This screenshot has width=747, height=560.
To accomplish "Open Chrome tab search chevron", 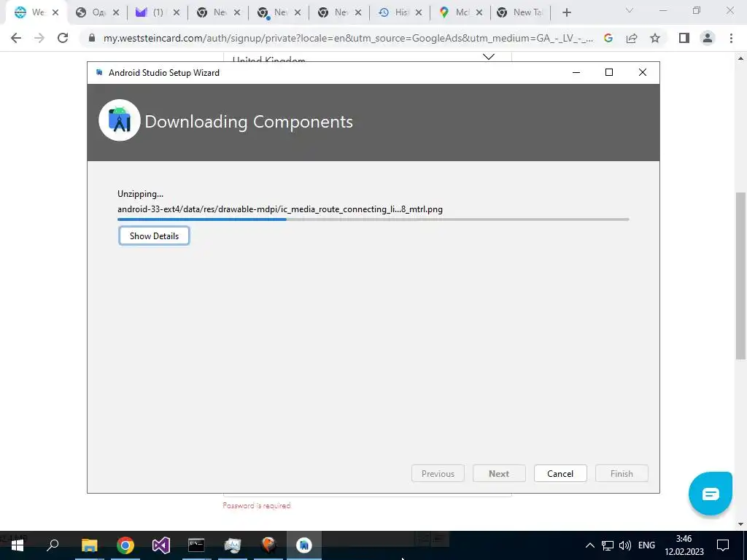I will tap(630, 10).
